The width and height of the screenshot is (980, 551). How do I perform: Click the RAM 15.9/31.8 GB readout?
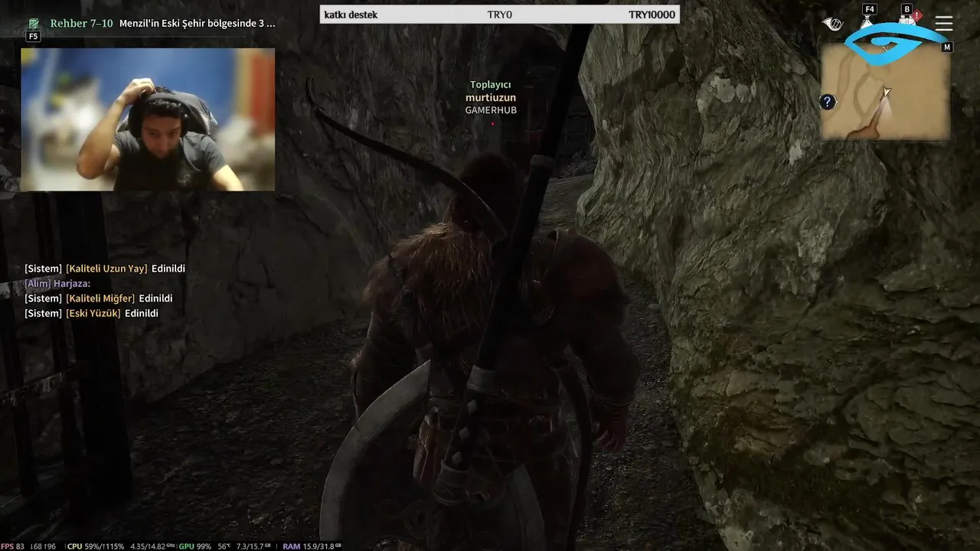(312, 546)
